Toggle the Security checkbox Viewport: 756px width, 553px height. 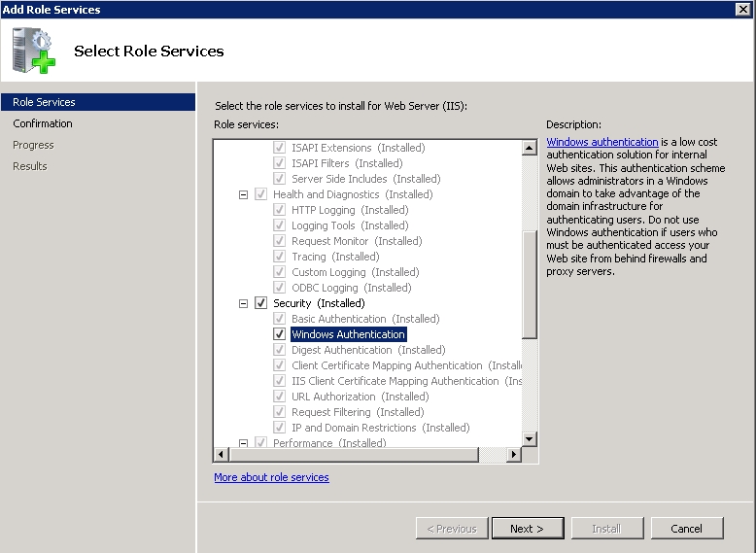[260, 303]
